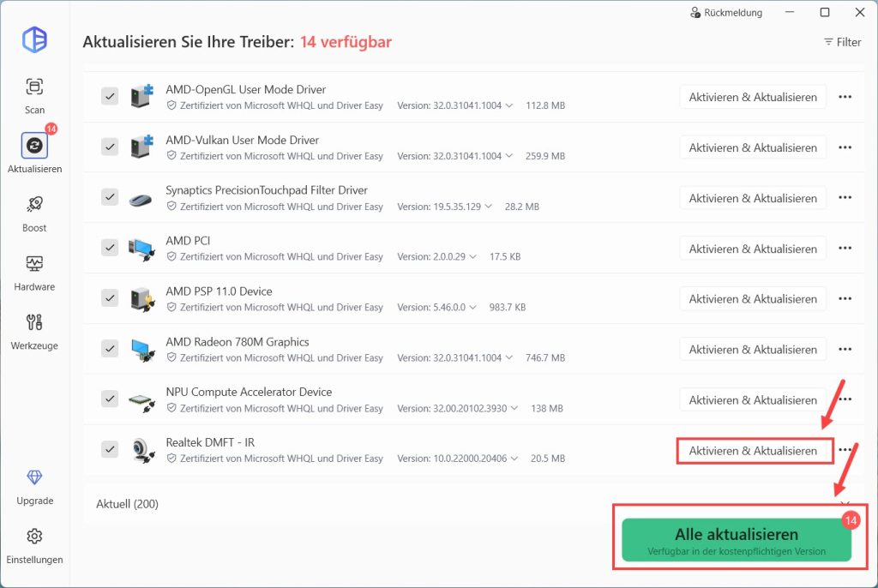
Task: Open the Scan section
Action: click(34, 95)
